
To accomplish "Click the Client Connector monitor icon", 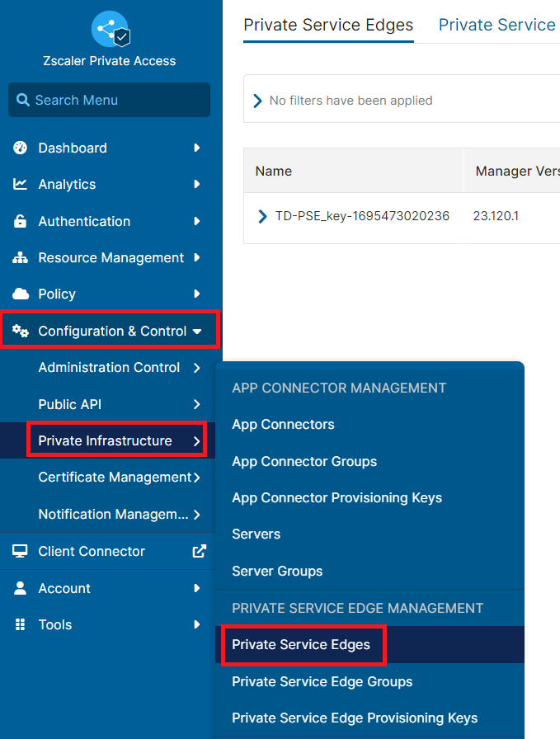I will [x=20, y=551].
